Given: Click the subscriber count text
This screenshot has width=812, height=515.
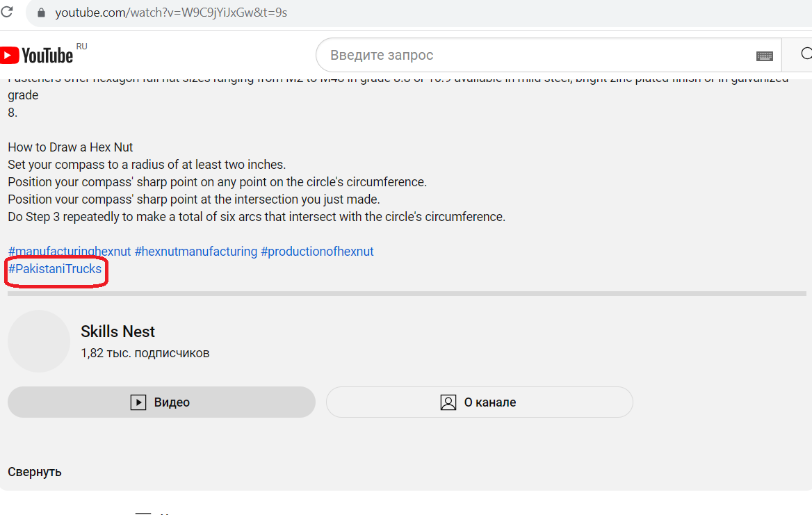Looking at the screenshot, I should pyautogui.click(x=145, y=353).
